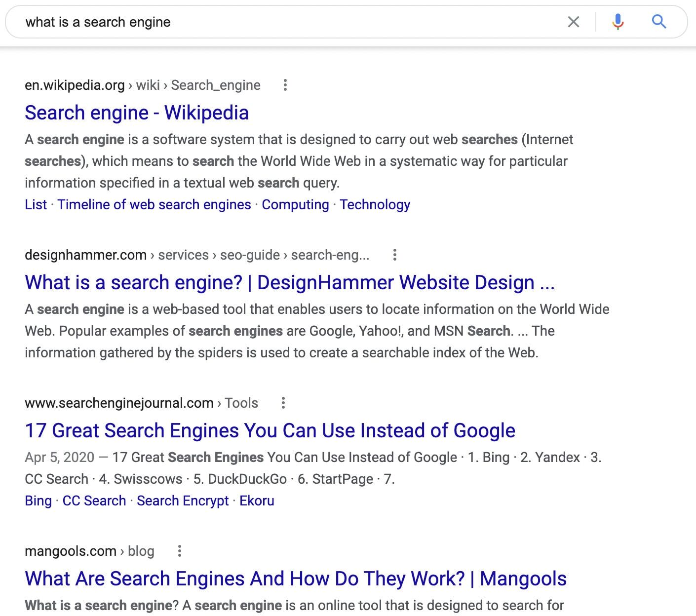Open three-dot menu beside mangools.com URL
This screenshot has width=696, height=616.
[180, 551]
